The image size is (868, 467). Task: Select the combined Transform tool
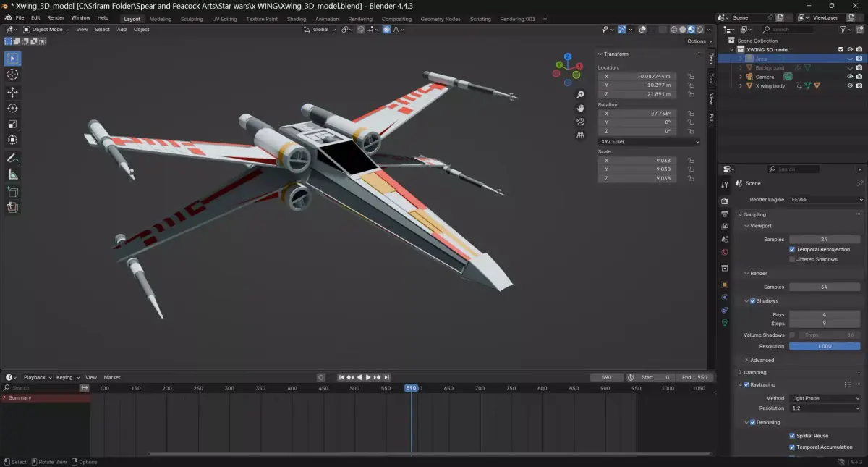[x=12, y=140]
